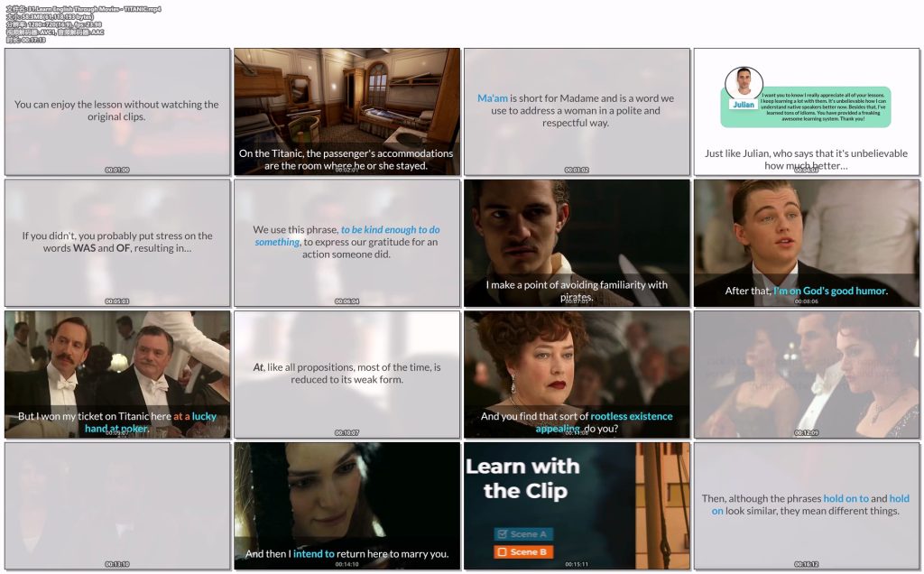Open the pirate frame about avoiding familiarity
The image size is (924, 574).
click(x=577, y=243)
